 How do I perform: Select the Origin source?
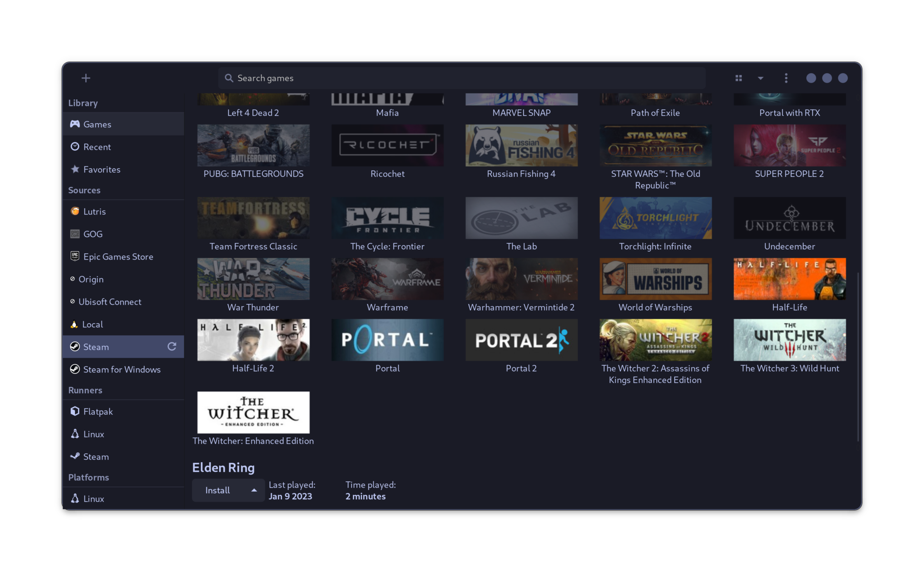click(x=123, y=279)
